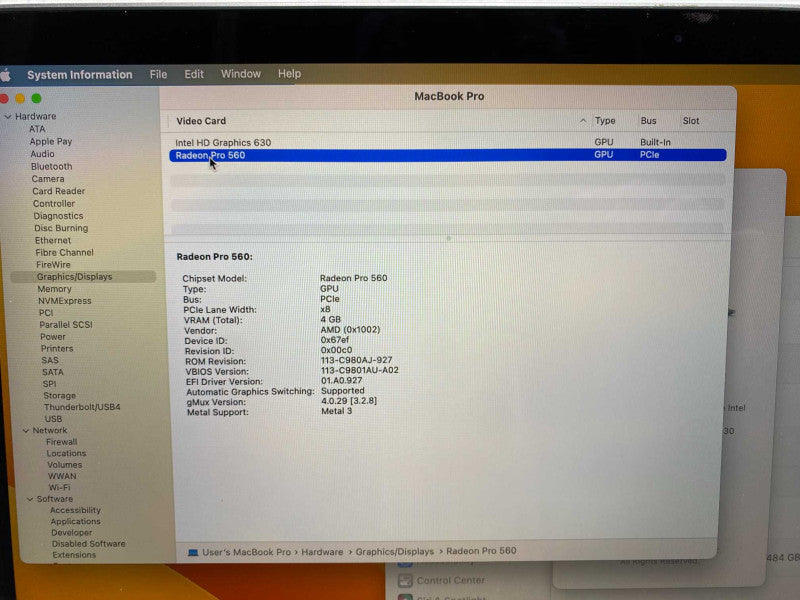Click Graphics/Displays in the path bar
Viewport: 800px width, 600px height.
pyautogui.click(x=394, y=552)
